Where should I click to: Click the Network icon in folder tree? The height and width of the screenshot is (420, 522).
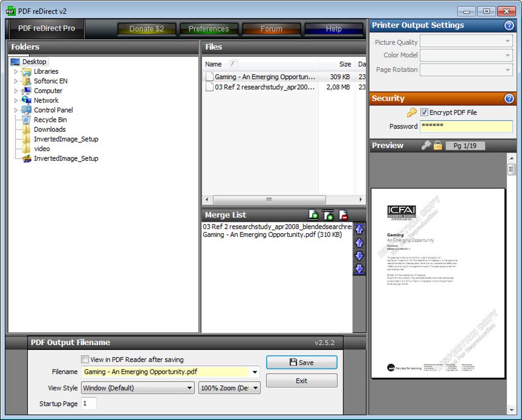26,100
